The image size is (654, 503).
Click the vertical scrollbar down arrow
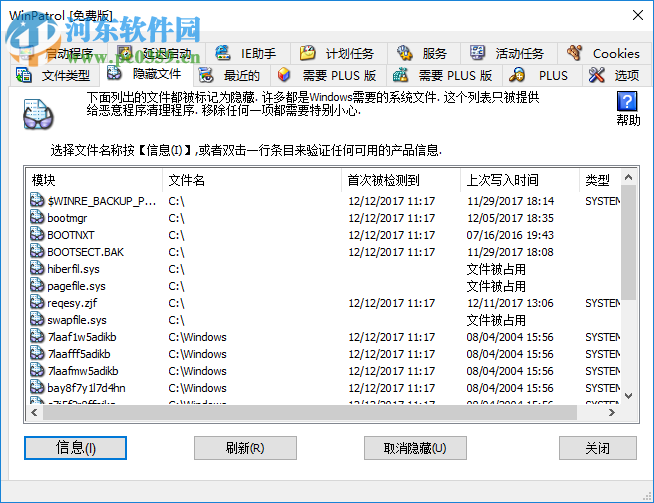pyautogui.click(x=629, y=396)
